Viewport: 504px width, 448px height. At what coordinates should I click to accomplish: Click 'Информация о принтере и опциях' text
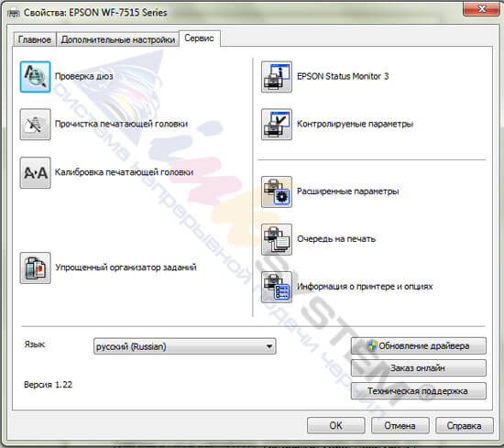tap(365, 287)
